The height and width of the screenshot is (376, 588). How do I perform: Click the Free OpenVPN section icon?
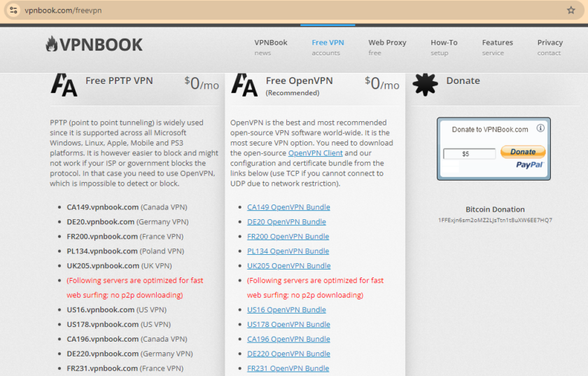244,85
